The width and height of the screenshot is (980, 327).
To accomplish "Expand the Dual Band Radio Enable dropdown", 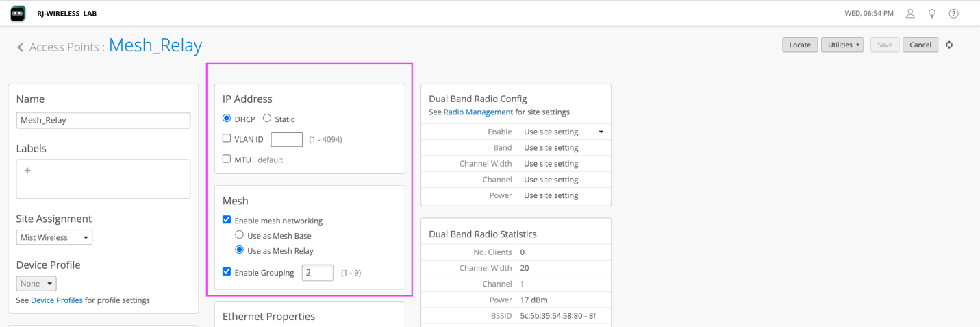I will click(563, 132).
